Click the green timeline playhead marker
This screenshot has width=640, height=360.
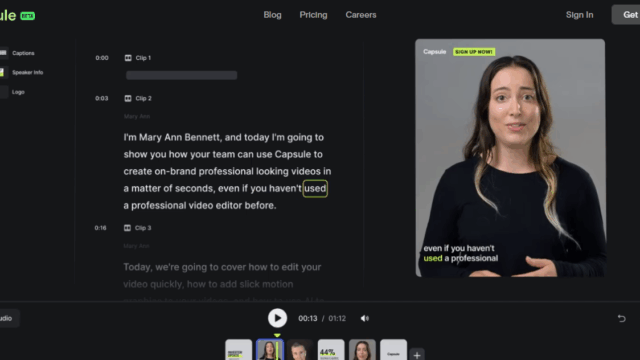tap(277, 336)
